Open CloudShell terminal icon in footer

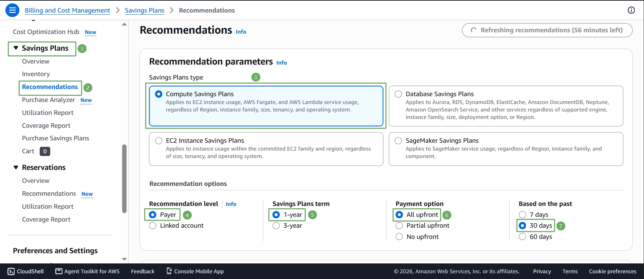click(11, 271)
